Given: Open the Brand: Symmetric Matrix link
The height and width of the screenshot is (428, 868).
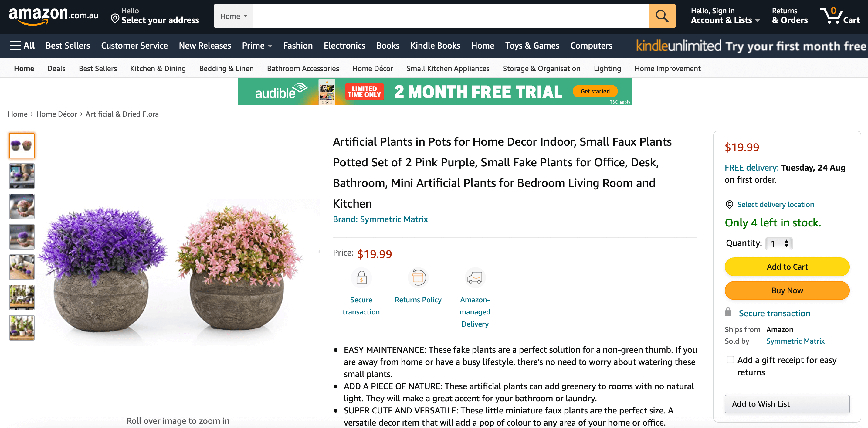Looking at the screenshot, I should [x=380, y=219].
